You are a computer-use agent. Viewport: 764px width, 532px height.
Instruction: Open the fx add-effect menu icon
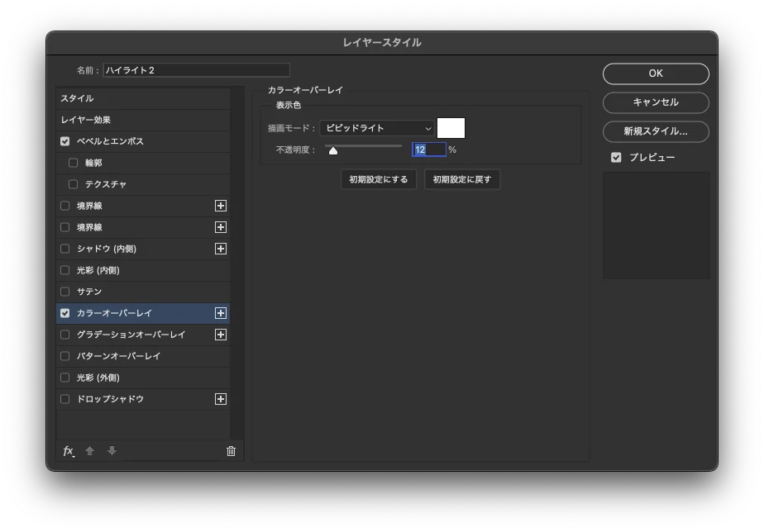68,451
